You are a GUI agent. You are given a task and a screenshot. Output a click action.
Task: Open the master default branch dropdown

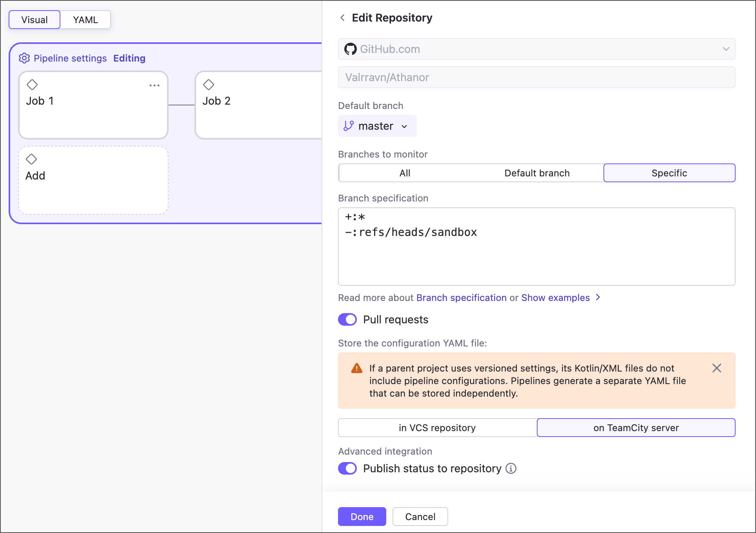tap(404, 126)
